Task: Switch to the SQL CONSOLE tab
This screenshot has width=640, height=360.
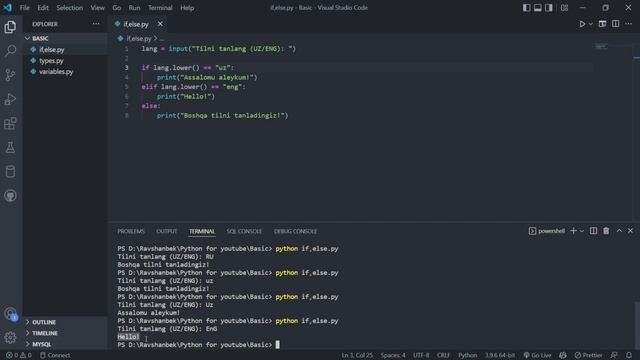Action: (244, 231)
